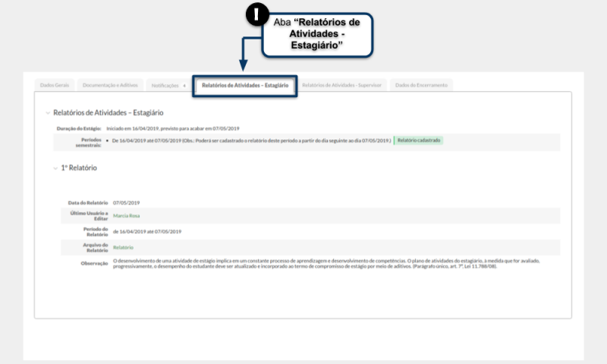Click the 'Período do Relatório' label
Image resolution: width=607 pixels, height=364 pixels.
coord(96,232)
